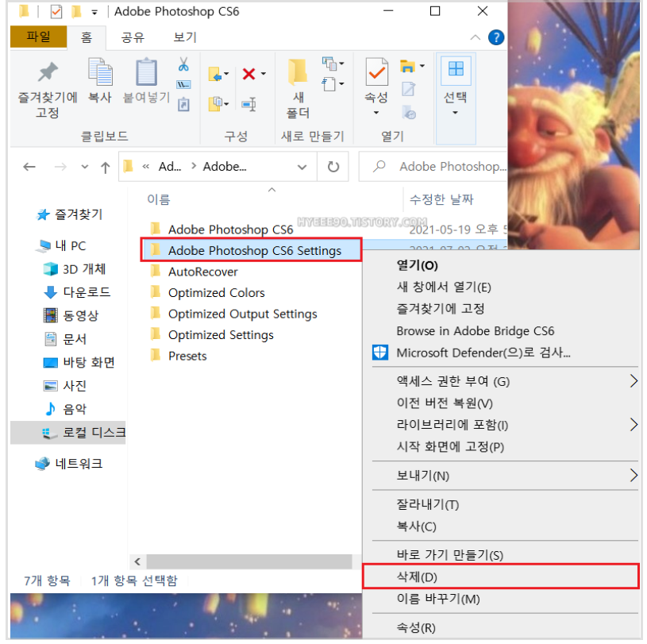Switch to the 홈 tab
This screenshot has height=644, width=647.
87,37
